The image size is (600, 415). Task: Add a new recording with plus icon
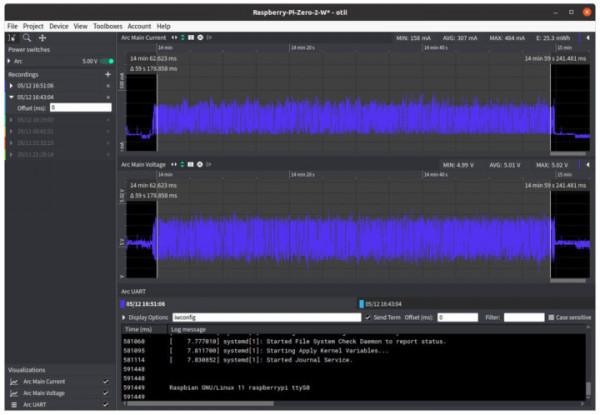[x=107, y=74]
